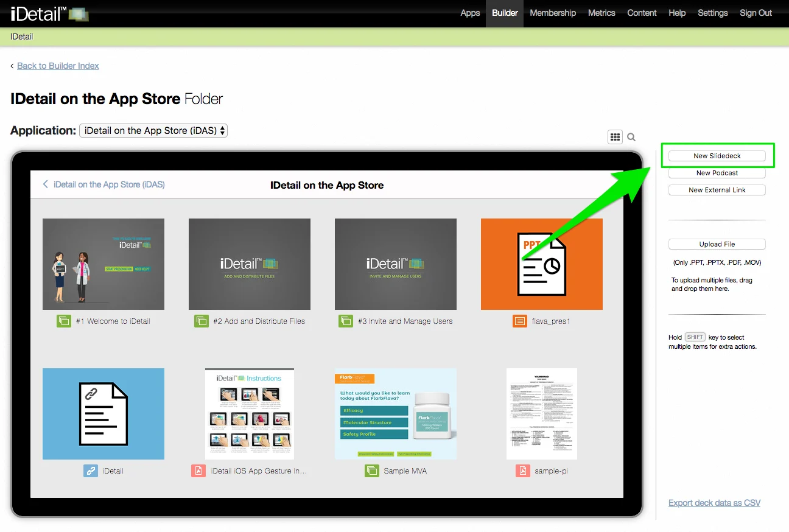Select the 'iDetail iOS App Gesture In...' label
The image size is (789, 532).
(x=259, y=471)
